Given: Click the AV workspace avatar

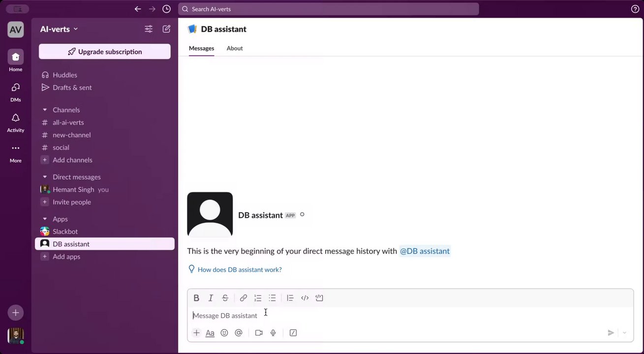Looking at the screenshot, I should 15,29.
